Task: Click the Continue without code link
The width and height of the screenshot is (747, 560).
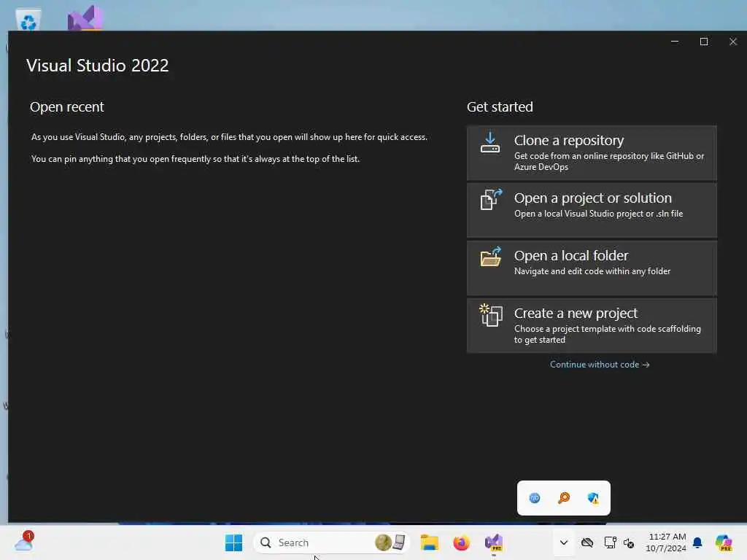Action: point(600,365)
